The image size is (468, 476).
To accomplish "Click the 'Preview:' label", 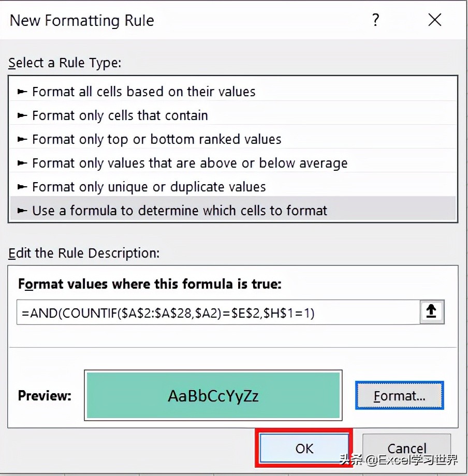I will tap(45, 396).
